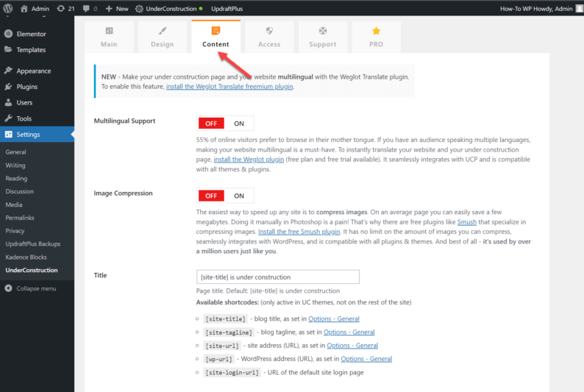This screenshot has height=392, width=584.
Task: Open General settings submenu
Action: (15, 152)
